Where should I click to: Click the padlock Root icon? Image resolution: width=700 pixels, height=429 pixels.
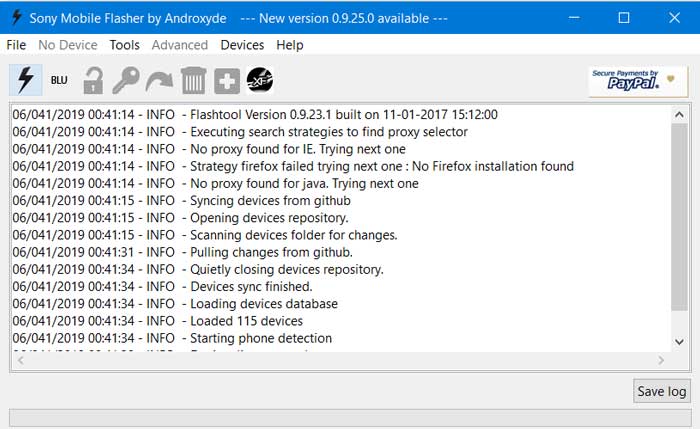[93, 80]
